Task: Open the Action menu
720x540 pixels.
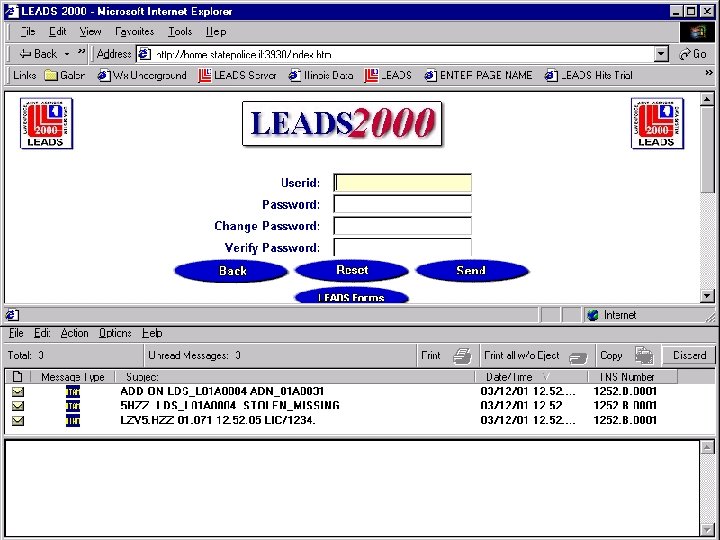Action: [x=74, y=333]
